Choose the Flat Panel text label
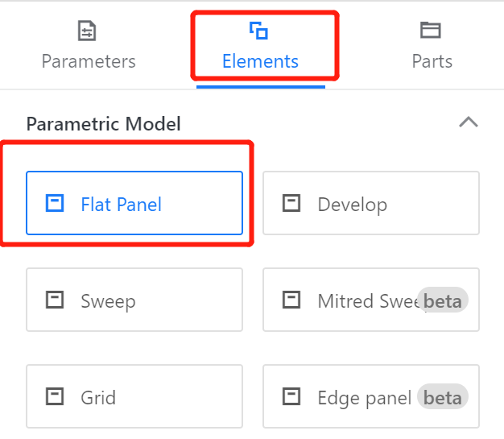Screen dimensions: 504x439 (121, 205)
